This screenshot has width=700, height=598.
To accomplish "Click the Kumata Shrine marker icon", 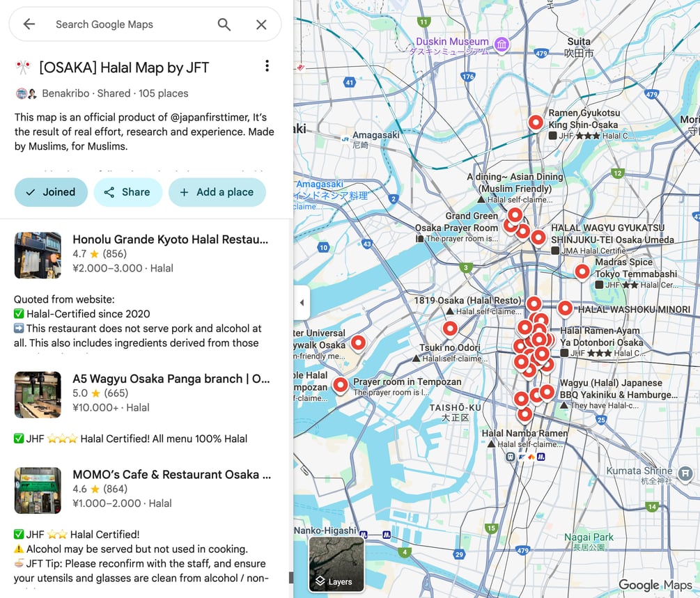I will coord(685,473).
